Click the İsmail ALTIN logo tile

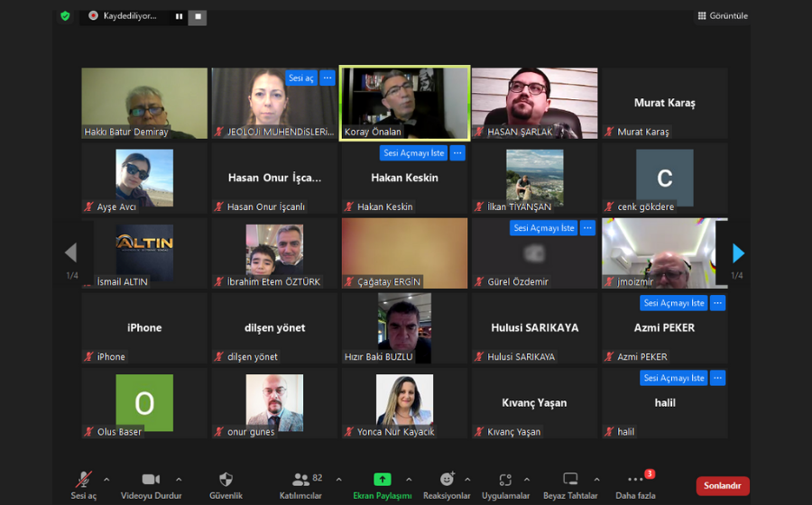(144, 252)
